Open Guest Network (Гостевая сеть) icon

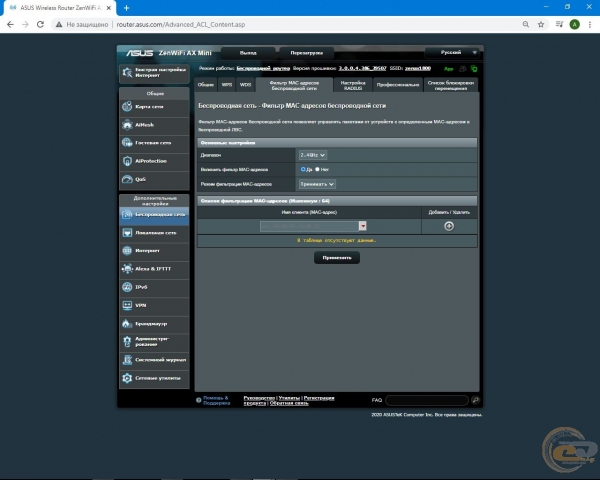click(x=127, y=143)
